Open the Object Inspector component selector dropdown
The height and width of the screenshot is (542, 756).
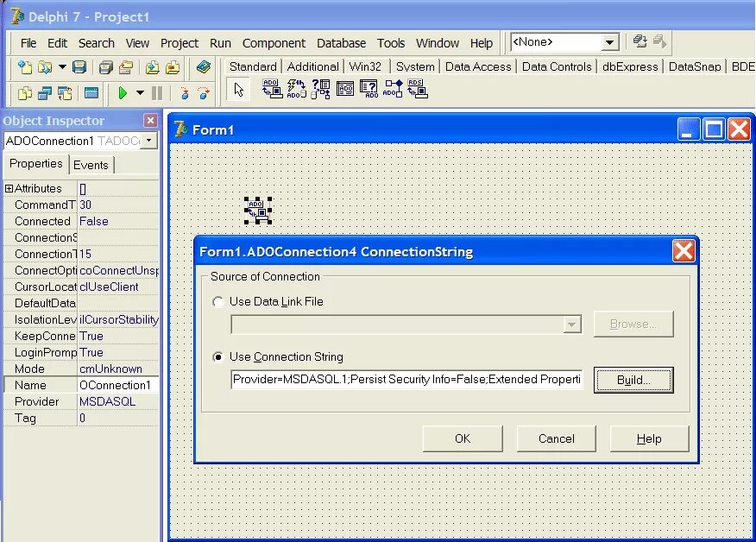point(149,141)
